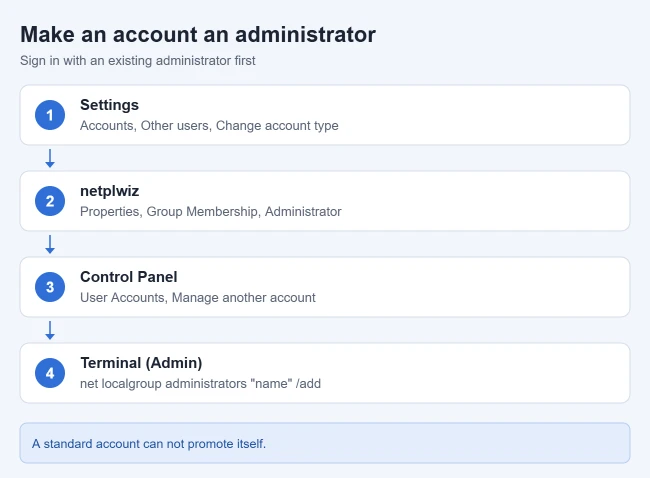
Task: Click 'Properties, Group Membership, Administrator' description
Action: [x=211, y=211]
